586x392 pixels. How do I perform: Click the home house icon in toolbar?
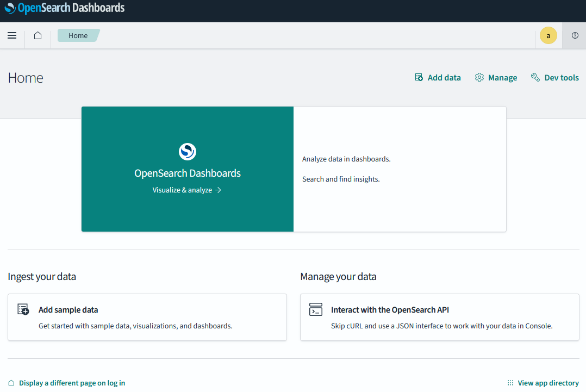pyautogui.click(x=38, y=35)
